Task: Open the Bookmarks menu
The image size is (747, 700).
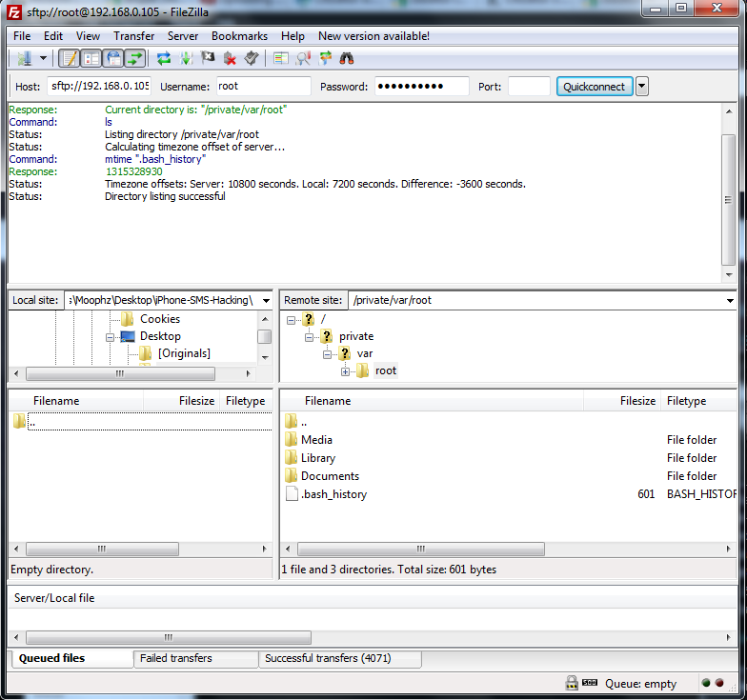Action: tap(239, 36)
